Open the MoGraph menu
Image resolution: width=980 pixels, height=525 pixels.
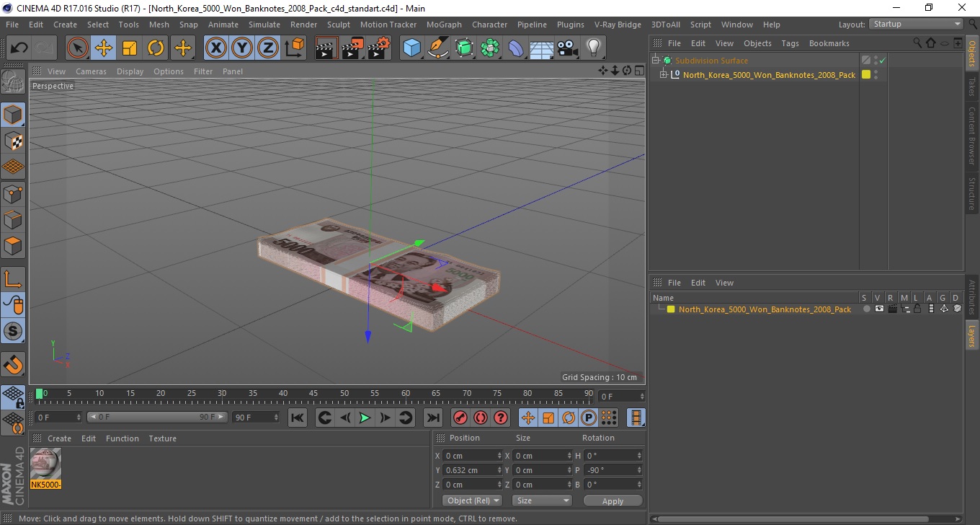point(444,25)
